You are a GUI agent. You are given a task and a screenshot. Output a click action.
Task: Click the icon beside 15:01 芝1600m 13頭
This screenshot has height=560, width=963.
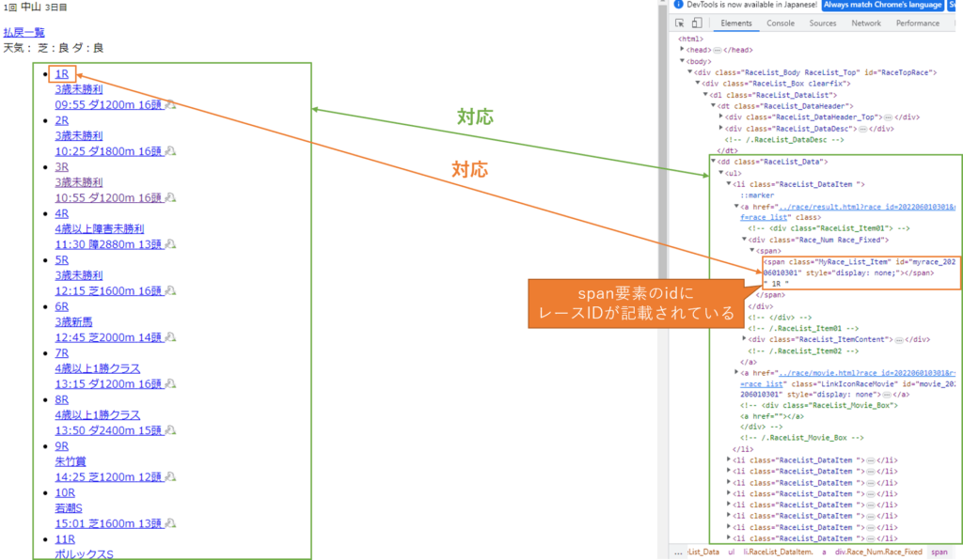click(x=171, y=523)
